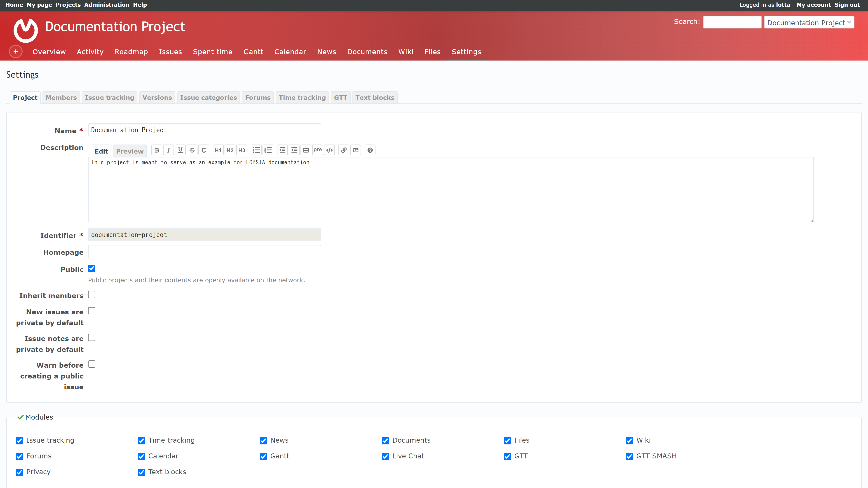Viewport: 868px width, 488px height.
Task: Open the Roadmap menu item
Action: tap(131, 52)
